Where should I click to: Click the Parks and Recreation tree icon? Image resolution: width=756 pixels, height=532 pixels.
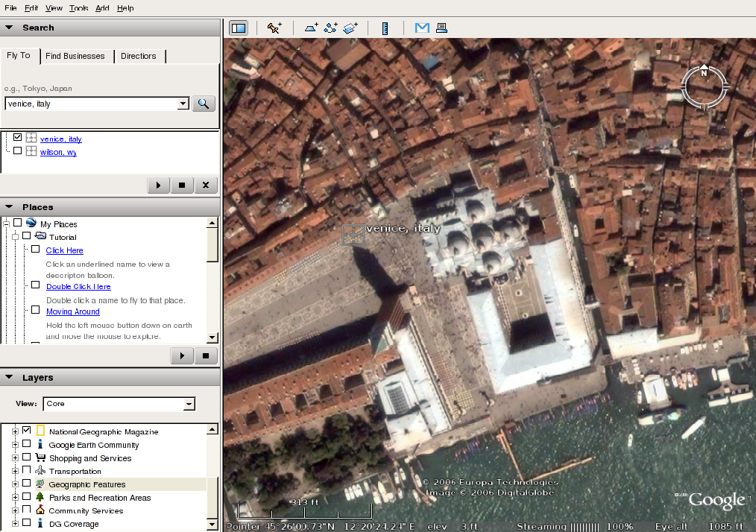[40, 497]
